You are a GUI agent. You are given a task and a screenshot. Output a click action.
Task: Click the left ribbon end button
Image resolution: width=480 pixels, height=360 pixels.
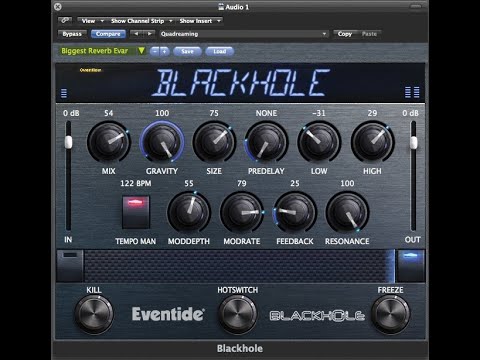click(70, 266)
